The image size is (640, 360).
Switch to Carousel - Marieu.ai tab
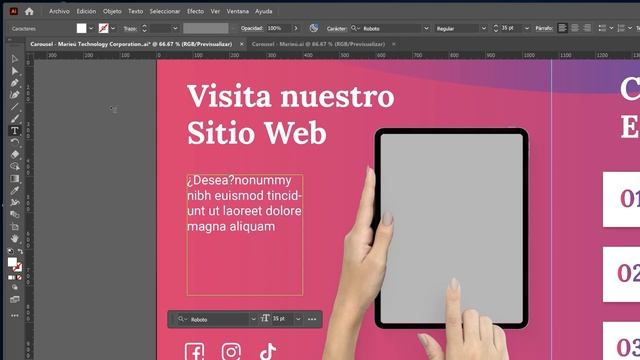[318, 44]
